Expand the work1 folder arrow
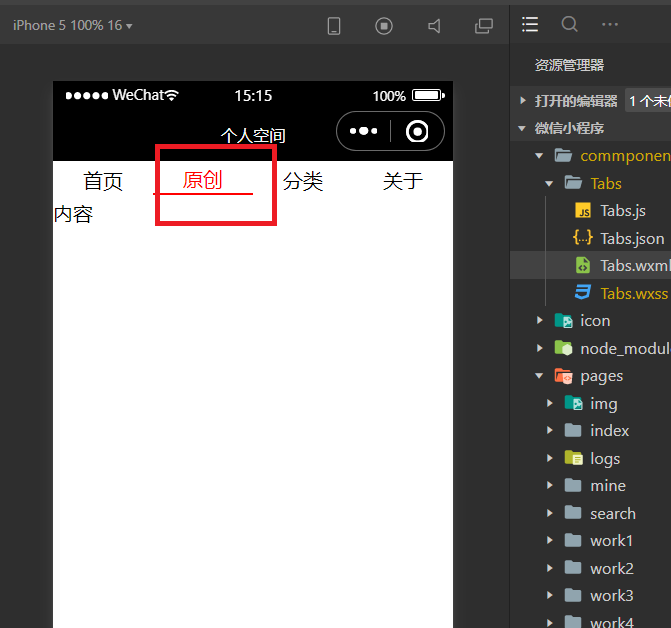 tap(550, 540)
